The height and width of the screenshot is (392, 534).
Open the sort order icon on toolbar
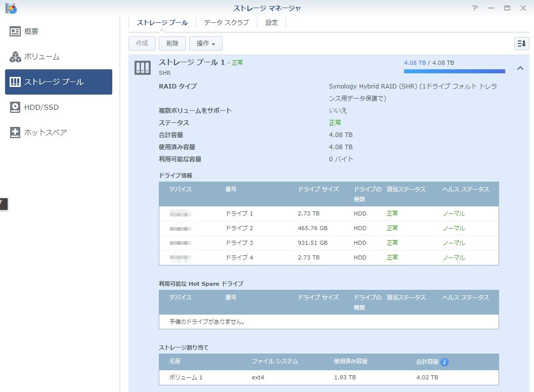click(x=521, y=43)
